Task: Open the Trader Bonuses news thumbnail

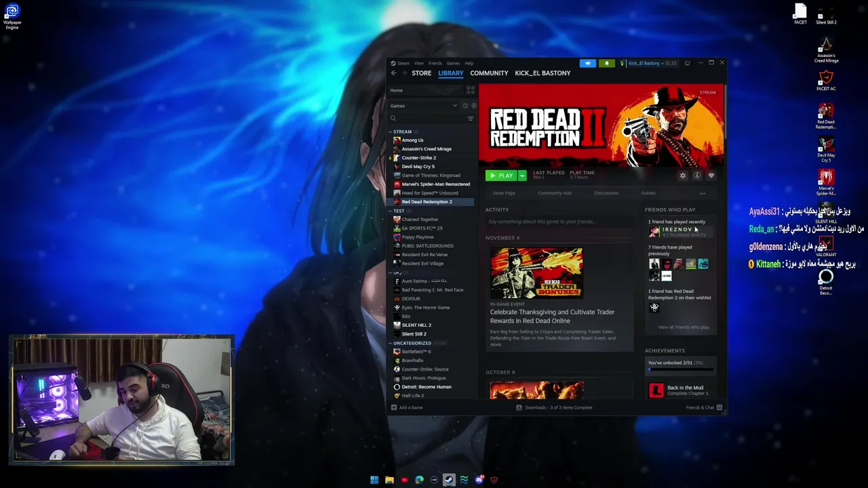Action: click(536, 272)
